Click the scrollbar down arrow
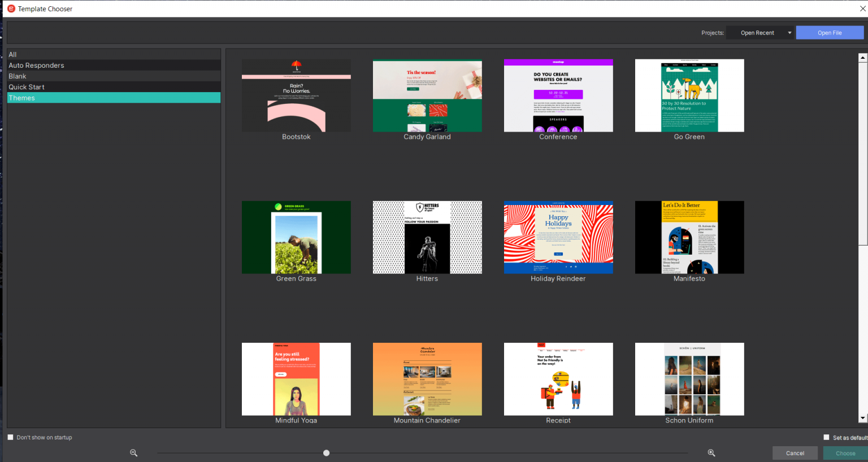Image resolution: width=868 pixels, height=462 pixels. [863, 417]
